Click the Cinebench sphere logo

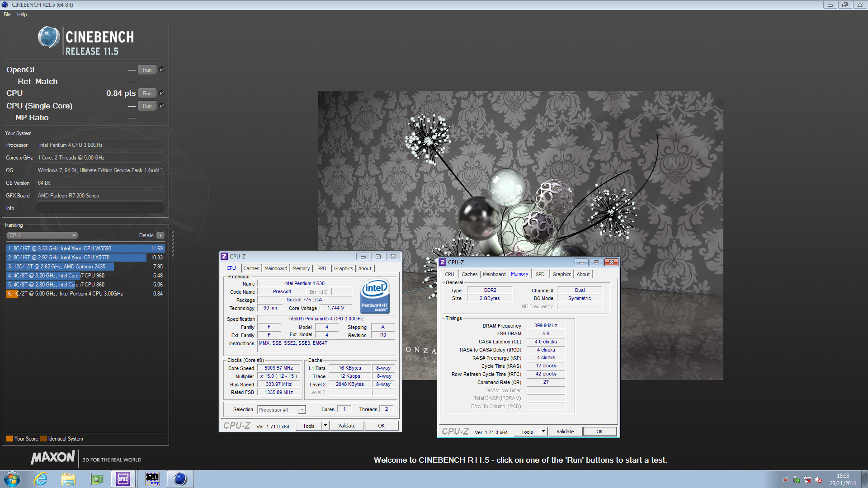pyautogui.click(x=49, y=37)
